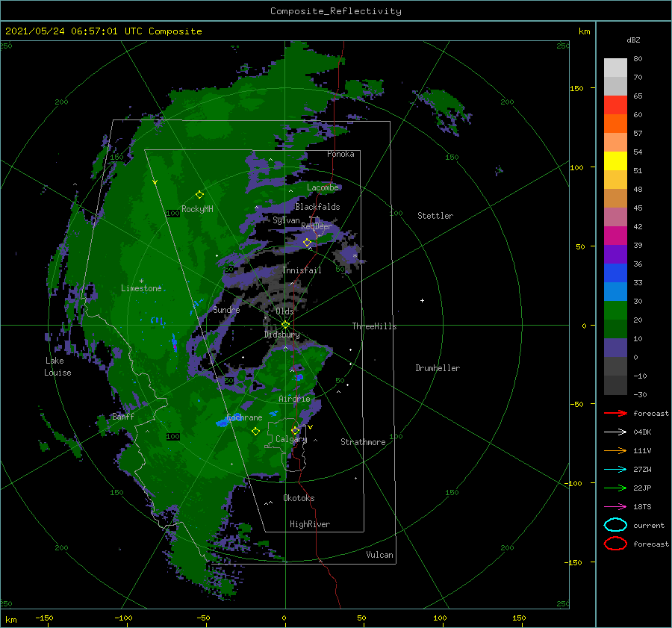Click the Limestone label

coord(141,288)
